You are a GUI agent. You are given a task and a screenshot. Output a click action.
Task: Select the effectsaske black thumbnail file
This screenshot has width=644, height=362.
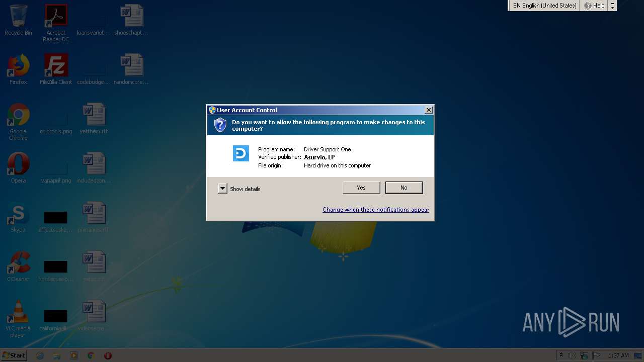click(56, 221)
